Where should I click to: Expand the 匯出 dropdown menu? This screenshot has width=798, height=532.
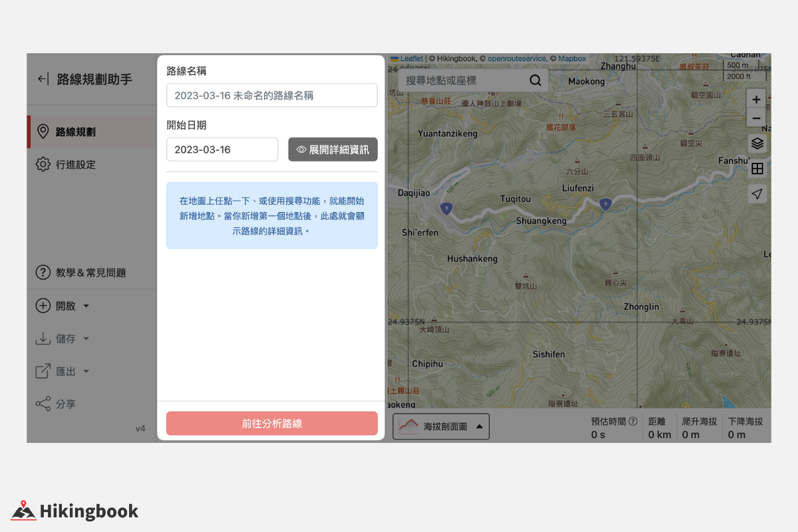pos(63,371)
